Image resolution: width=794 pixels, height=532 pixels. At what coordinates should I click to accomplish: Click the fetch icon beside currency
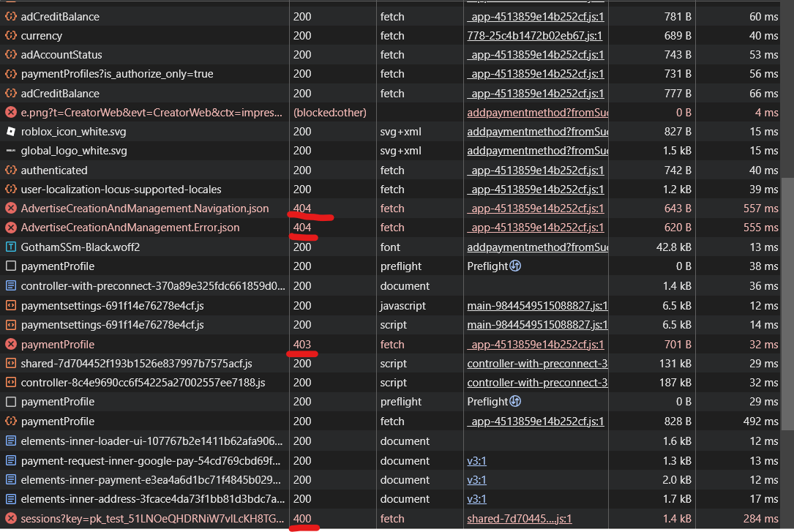click(x=11, y=36)
